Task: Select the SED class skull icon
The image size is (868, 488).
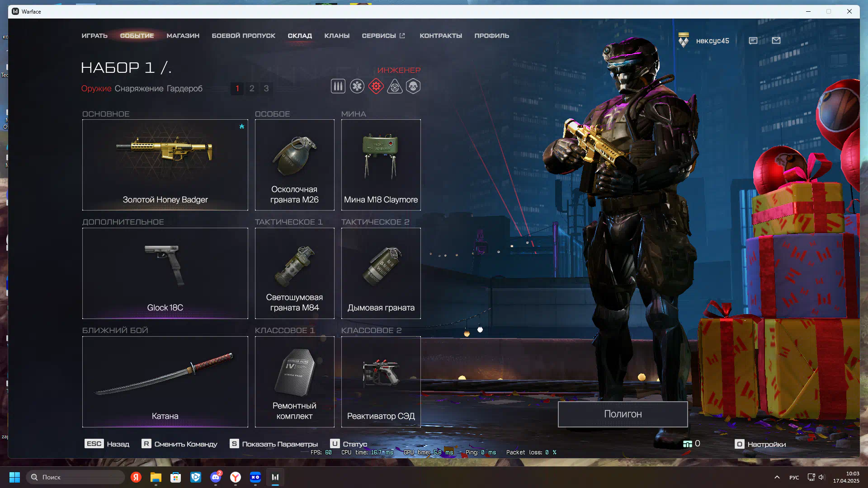Action: (413, 86)
